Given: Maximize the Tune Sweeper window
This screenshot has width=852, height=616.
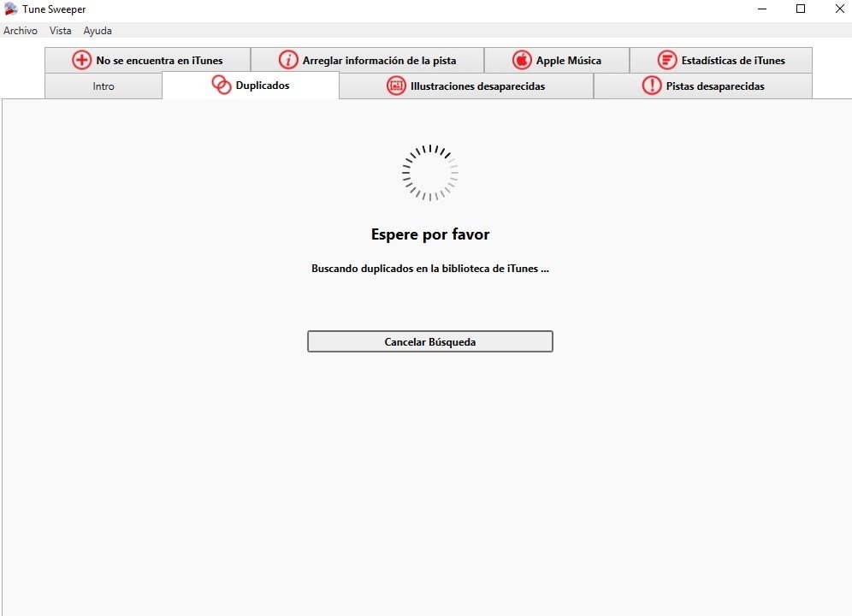Looking at the screenshot, I should click(801, 9).
